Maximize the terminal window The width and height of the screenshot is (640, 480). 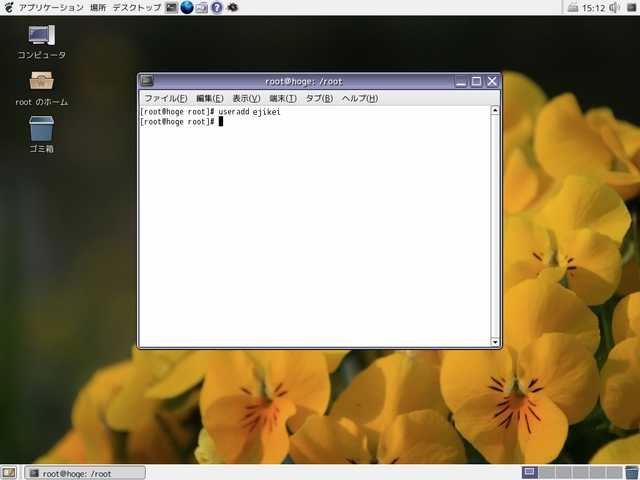pos(476,81)
